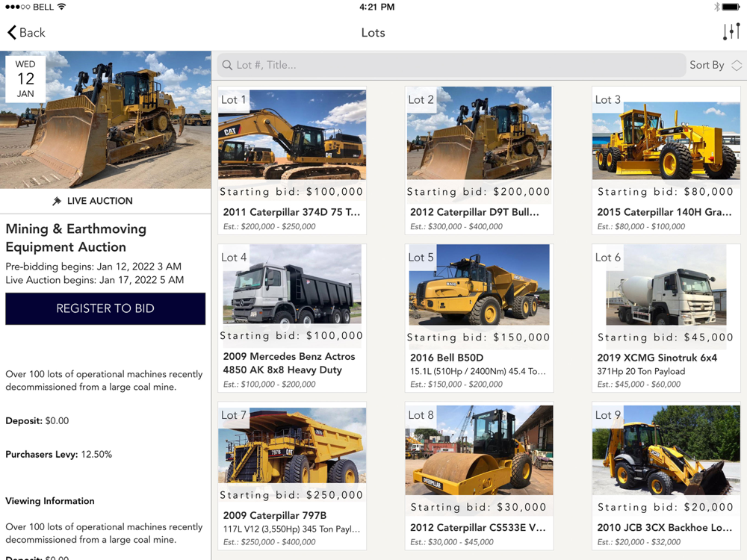747x560 pixels.
Task: Select title '2019 XCMG Sinotruk 6x4'
Action: [657, 358]
